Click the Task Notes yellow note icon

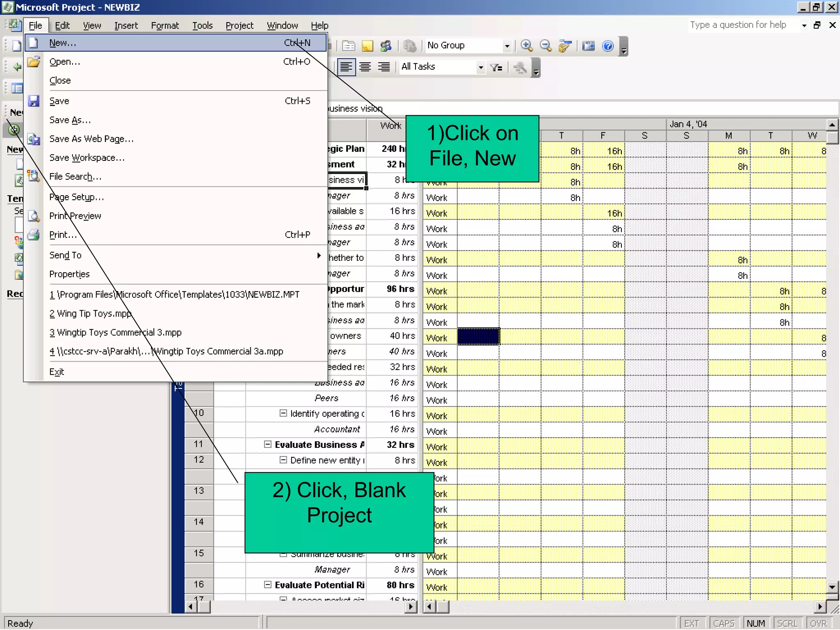click(x=367, y=46)
